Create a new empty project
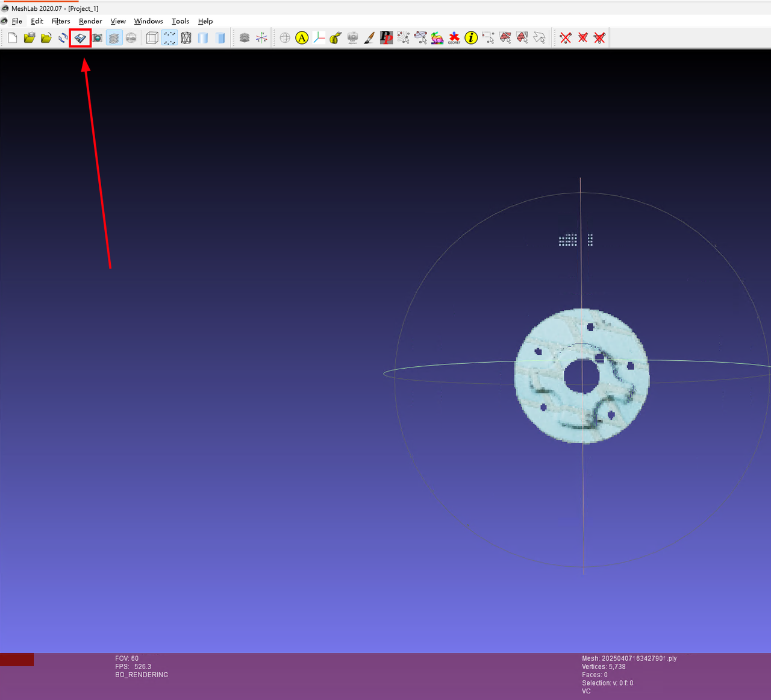771x700 pixels. (13, 38)
